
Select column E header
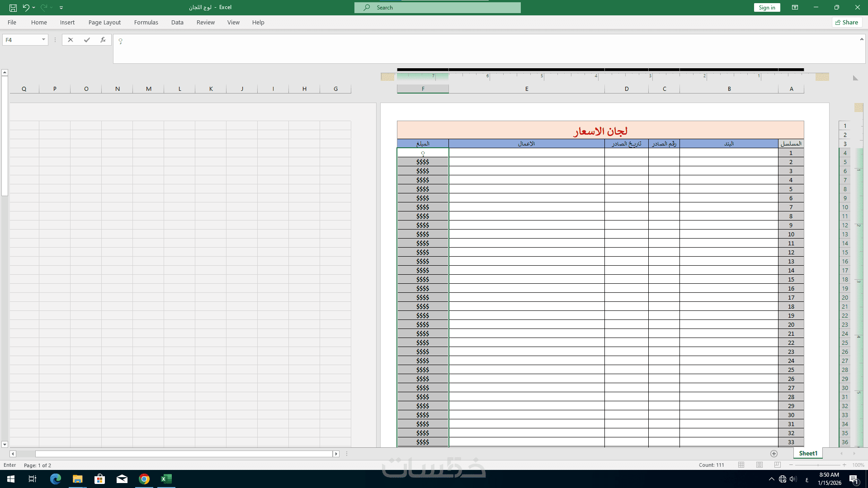coord(527,89)
